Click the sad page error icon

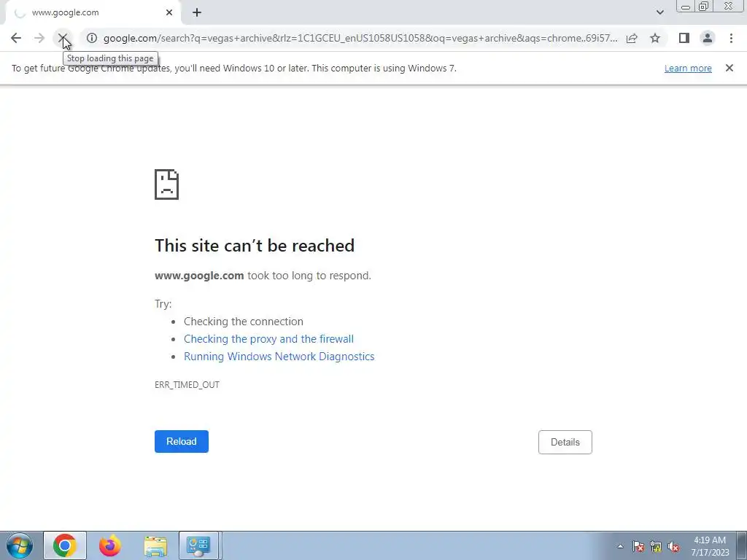pyautogui.click(x=167, y=184)
